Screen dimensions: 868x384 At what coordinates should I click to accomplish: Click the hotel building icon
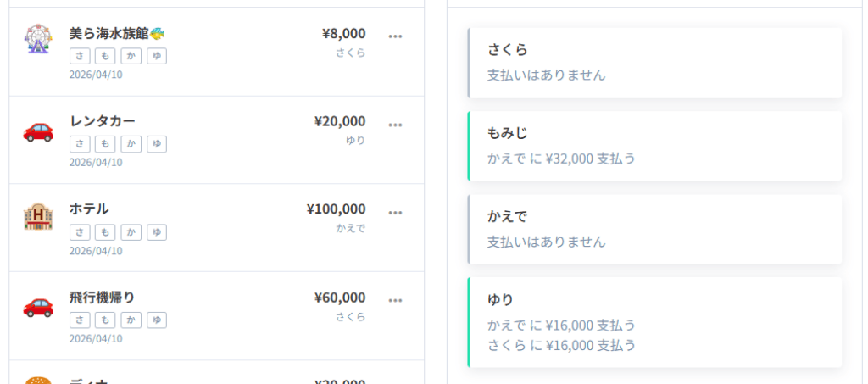38,217
